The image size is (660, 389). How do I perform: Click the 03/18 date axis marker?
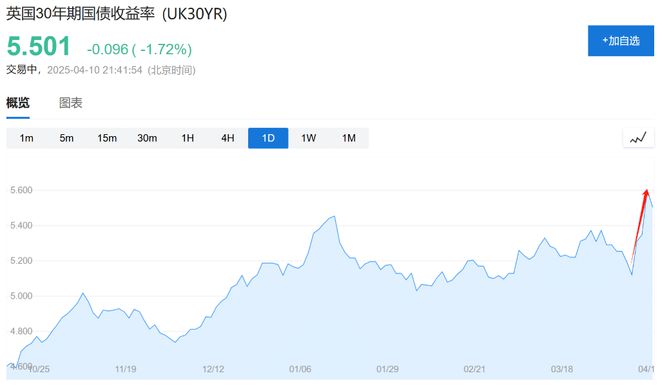pyautogui.click(x=562, y=369)
